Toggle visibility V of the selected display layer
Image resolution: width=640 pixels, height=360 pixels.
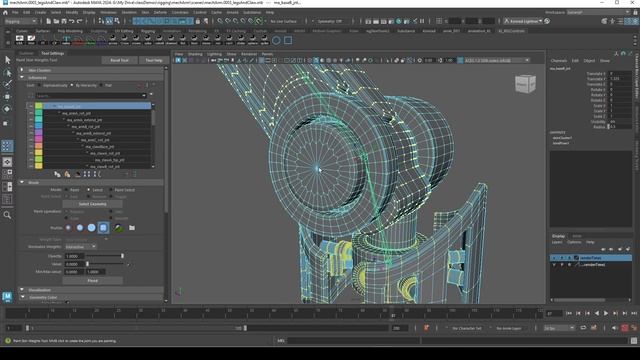(x=554, y=258)
